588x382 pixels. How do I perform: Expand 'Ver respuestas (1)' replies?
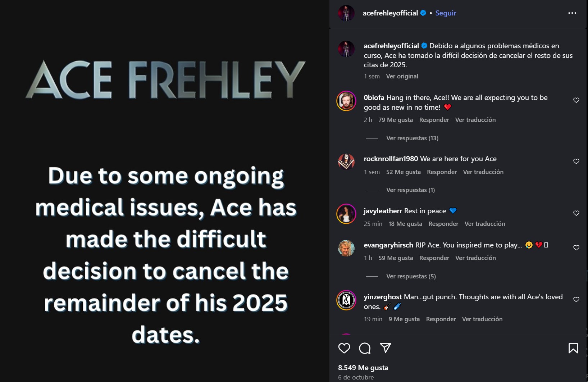410,190
